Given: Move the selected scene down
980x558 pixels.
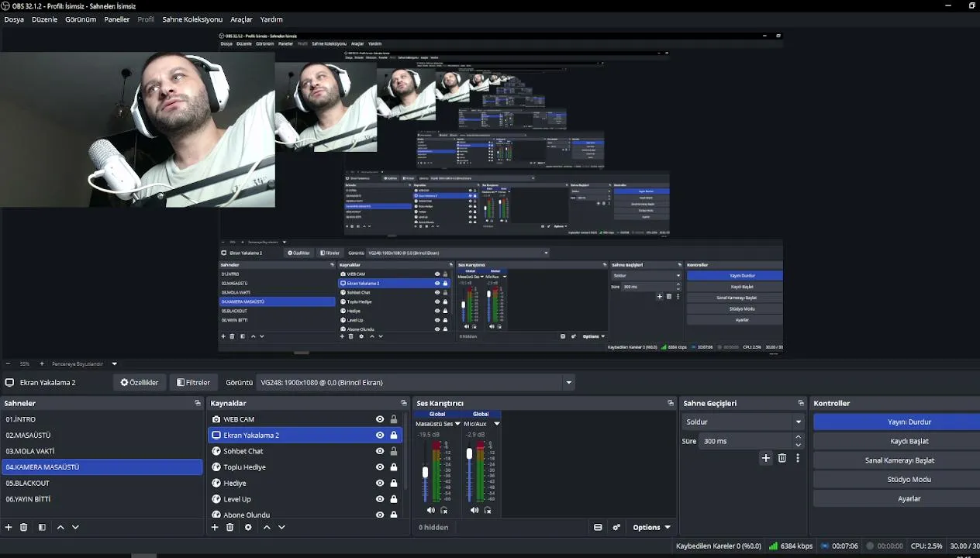Looking at the screenshot, I should tap(75, 527).
